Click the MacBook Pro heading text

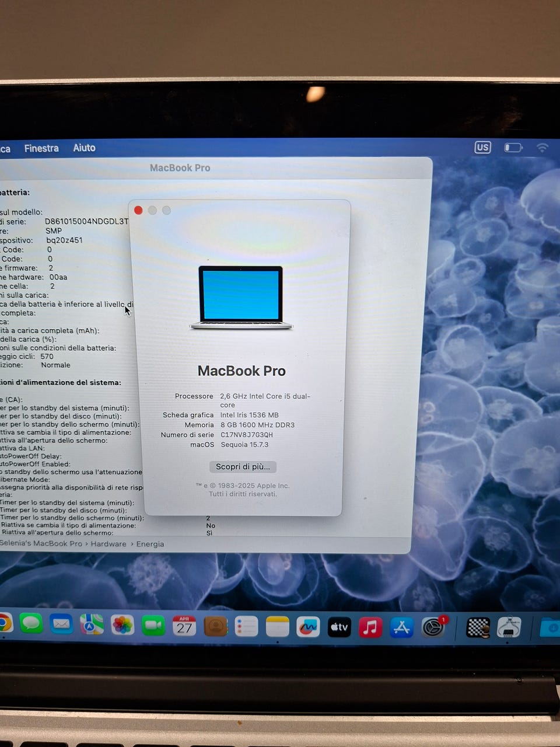point(242,371)
